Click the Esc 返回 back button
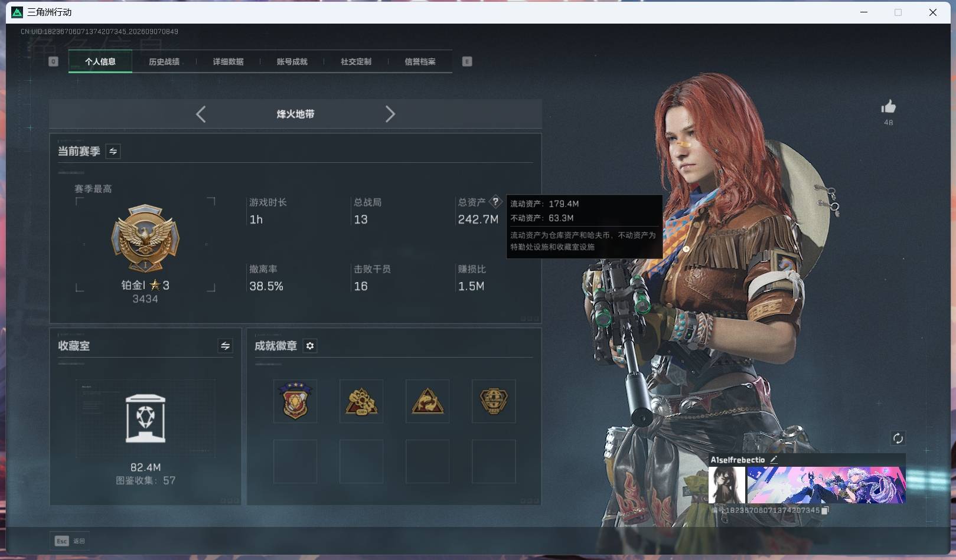 coord(70,541)
